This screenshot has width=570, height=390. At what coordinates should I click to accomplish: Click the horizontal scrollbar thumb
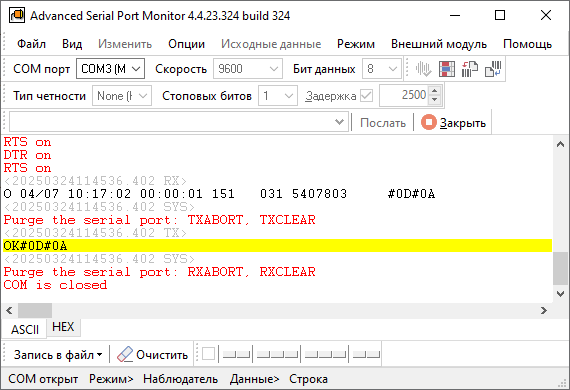coord(35,311)
